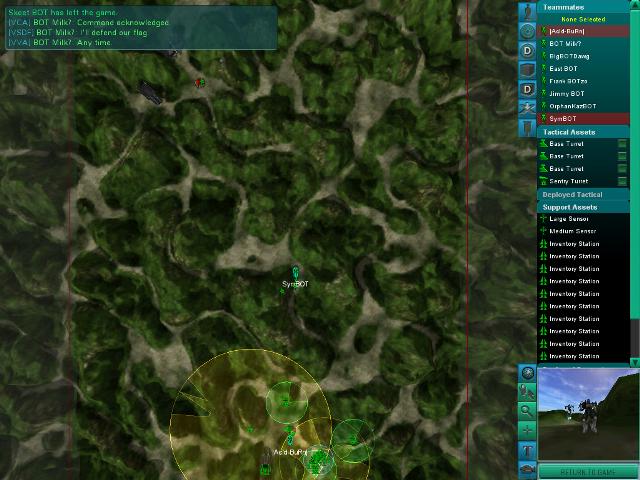Select teammate [Acid-BuRn] in the list
Viewport: 640px width, 480px height.
[x=583, y=31]
